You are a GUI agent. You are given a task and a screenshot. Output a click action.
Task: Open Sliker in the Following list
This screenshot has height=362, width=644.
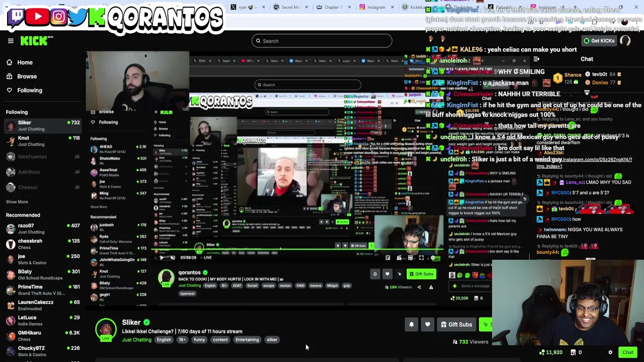click(x=43, y=126)
